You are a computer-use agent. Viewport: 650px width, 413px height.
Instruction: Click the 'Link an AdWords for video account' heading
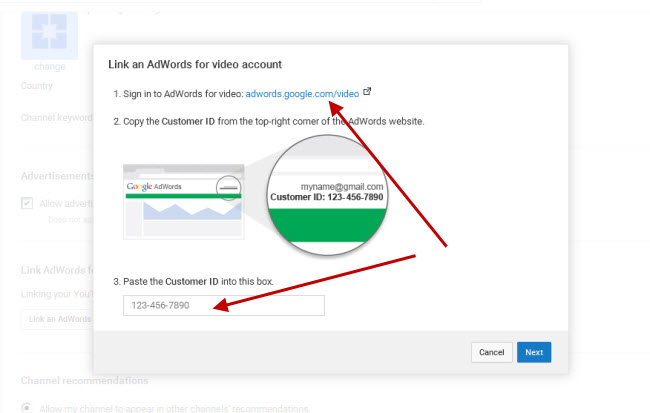[195, 65]
